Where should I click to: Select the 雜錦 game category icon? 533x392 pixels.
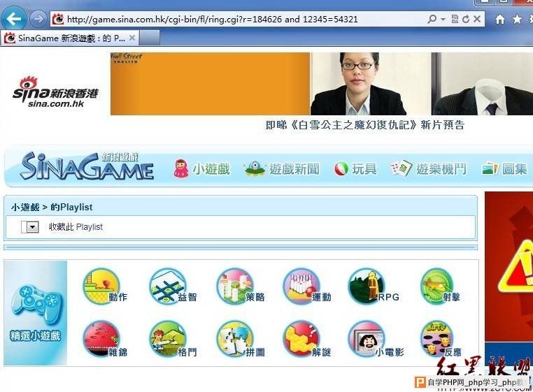coord(105,339)
